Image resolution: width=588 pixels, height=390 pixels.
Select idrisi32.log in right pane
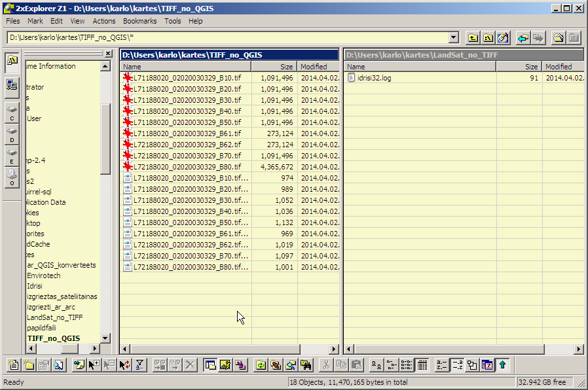pyautogui.click(x=370, y=78)
